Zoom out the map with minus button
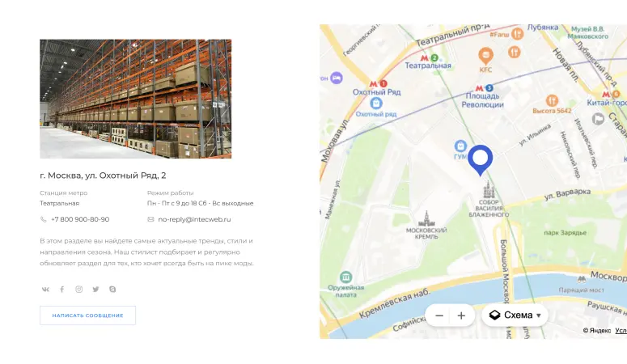Image resolution: width=627 pixels, height=364 pixels. click(439, 315)
